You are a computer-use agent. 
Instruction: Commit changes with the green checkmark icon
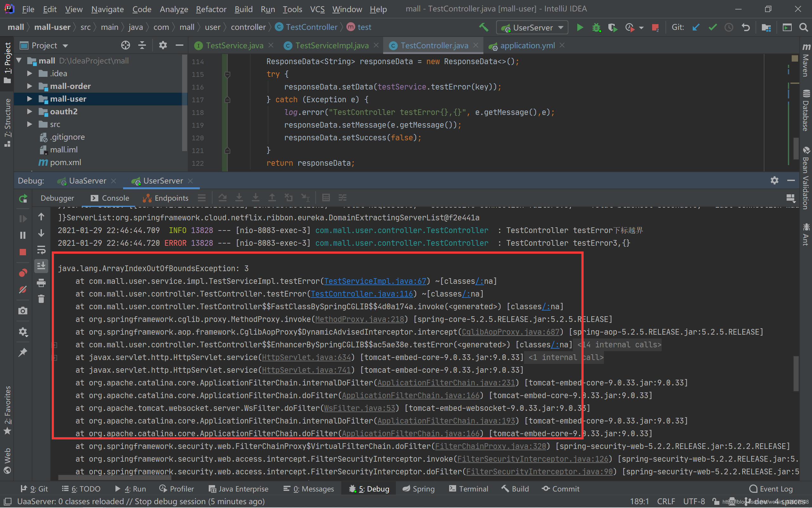[x=713, y=27]
